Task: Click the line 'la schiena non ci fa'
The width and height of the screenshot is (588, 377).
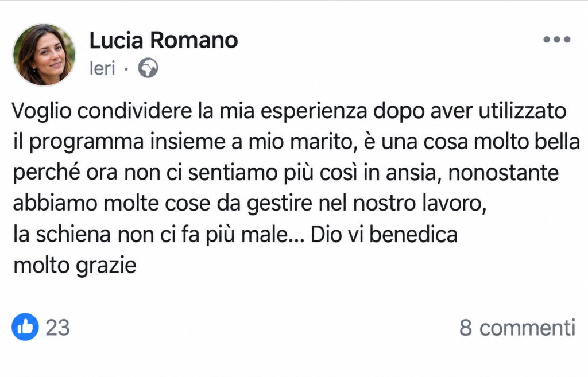Action: (x=235, y=235)
